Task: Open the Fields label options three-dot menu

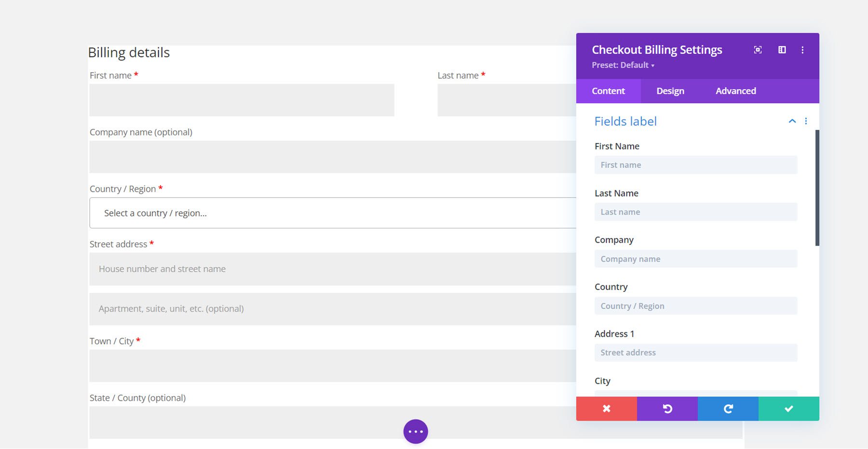Action: coord(806,121)
